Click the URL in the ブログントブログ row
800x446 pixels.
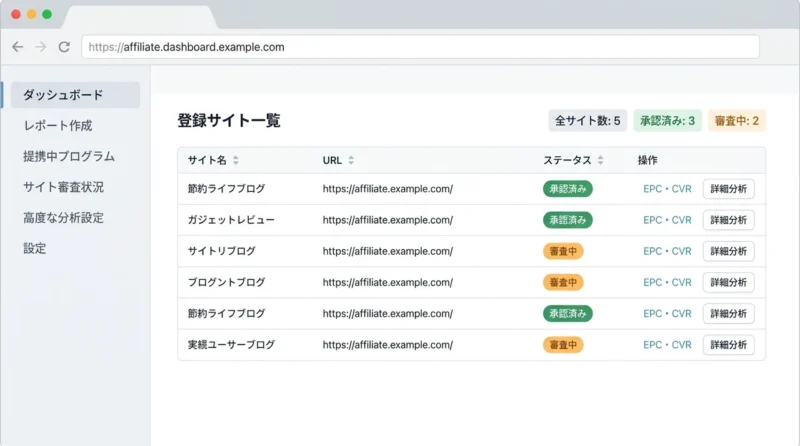pos(388,282)
